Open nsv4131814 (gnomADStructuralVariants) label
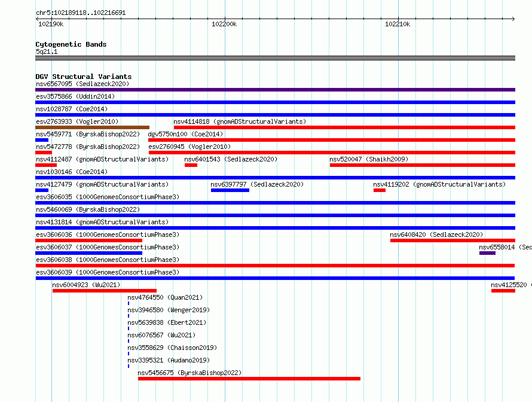 pos(102,222)
